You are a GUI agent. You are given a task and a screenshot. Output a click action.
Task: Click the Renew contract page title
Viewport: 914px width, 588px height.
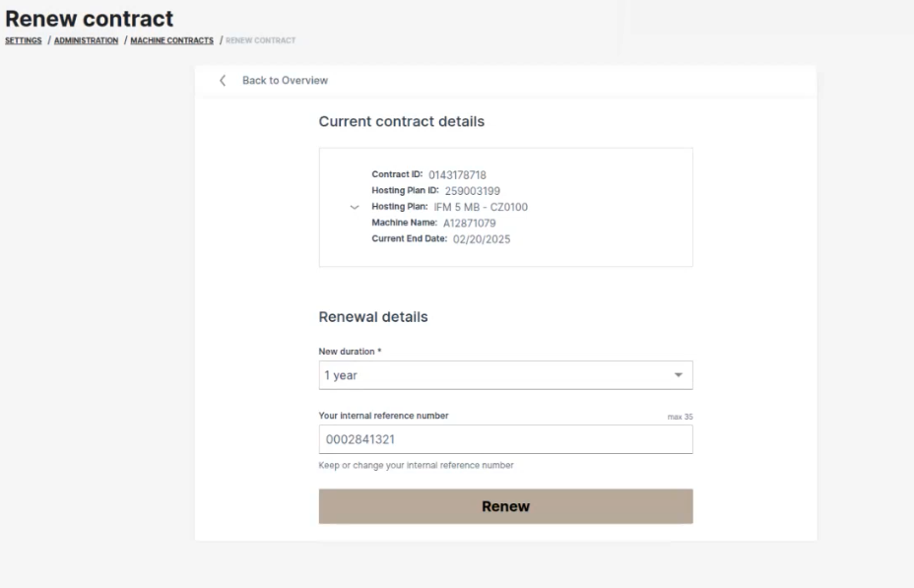(x=90, y=19)
